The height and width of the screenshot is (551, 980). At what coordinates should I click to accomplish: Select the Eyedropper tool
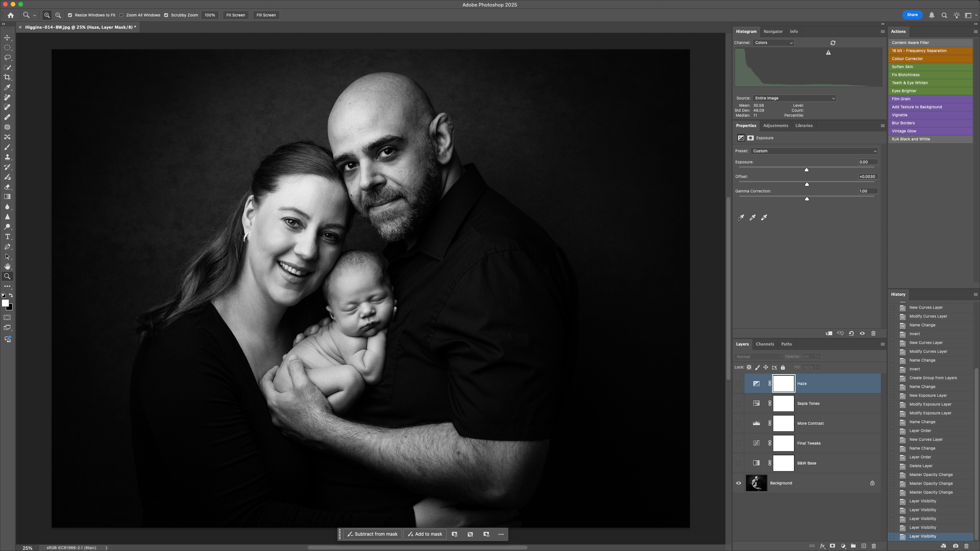click(7, 87)
